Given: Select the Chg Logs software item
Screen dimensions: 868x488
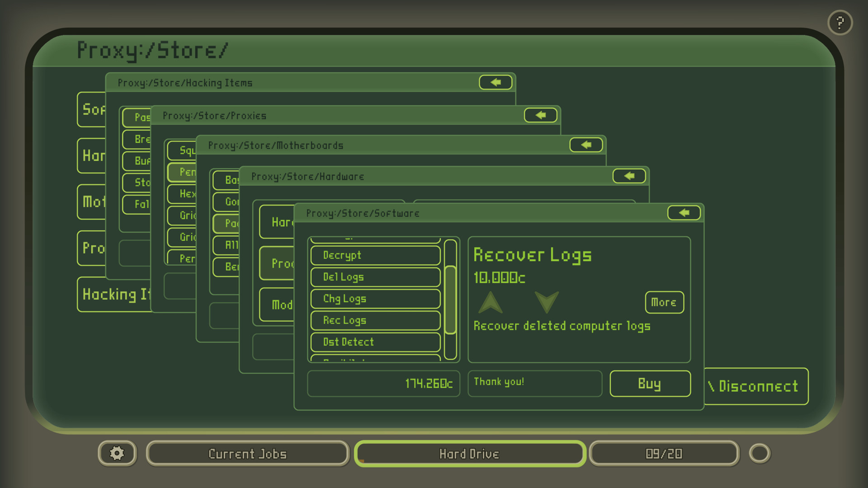Looking at the screenshot, I should 375,299.
